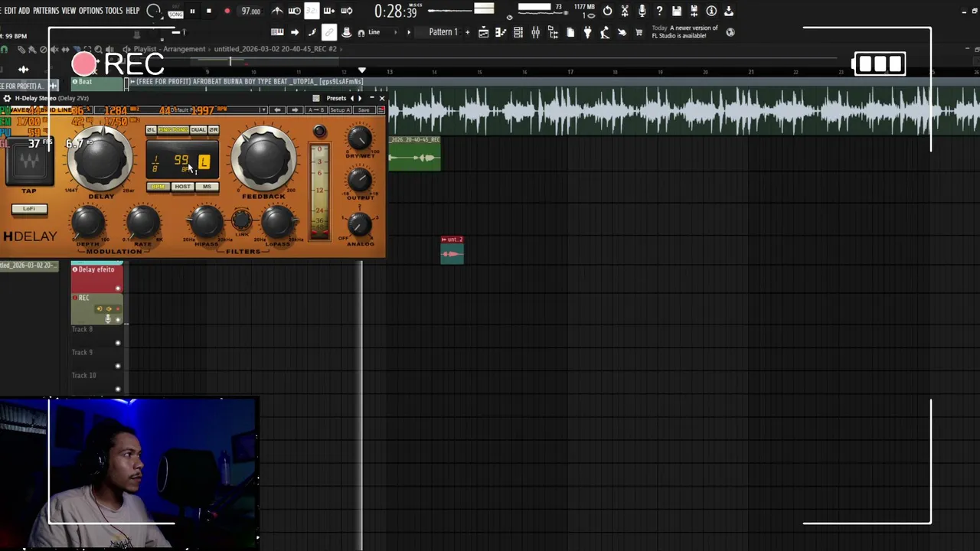Open H-Delay plugin options gear icon
This screenshot has height=551, width=980.
[7, 99]
